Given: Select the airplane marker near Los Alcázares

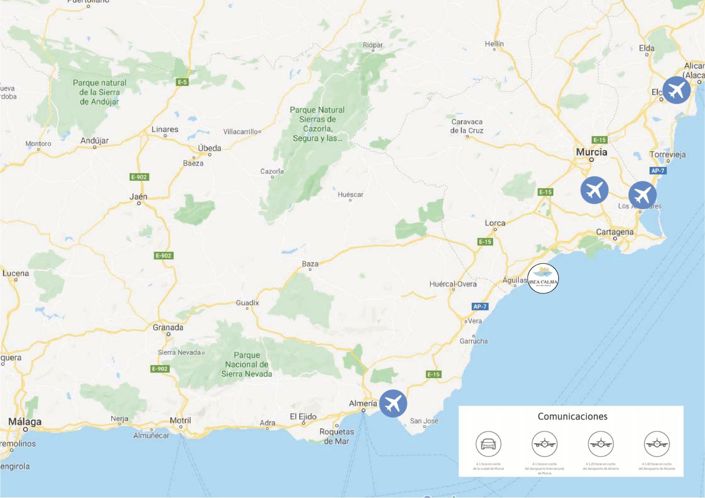Looking at the screenshot, I should point(642,195).
